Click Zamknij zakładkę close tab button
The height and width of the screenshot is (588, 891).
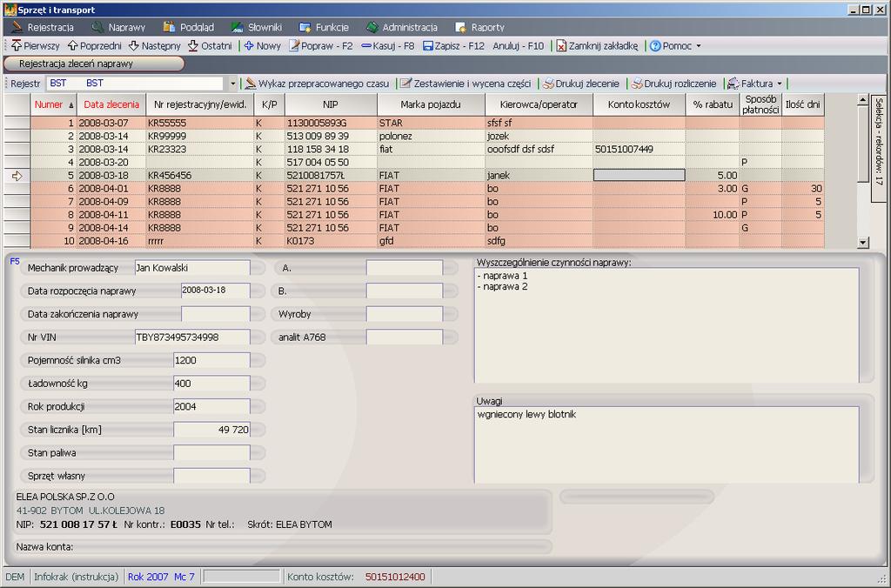pyautogui.click(x=597, y=46)
